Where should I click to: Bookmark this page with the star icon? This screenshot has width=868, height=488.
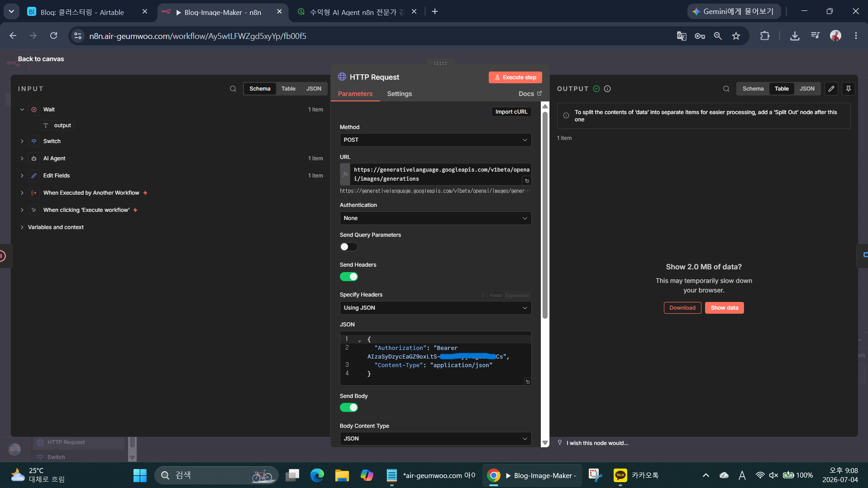(736, 36)
